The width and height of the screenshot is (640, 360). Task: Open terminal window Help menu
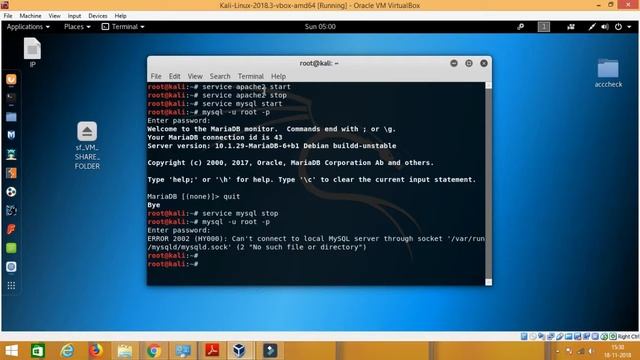tap(278, 76)
